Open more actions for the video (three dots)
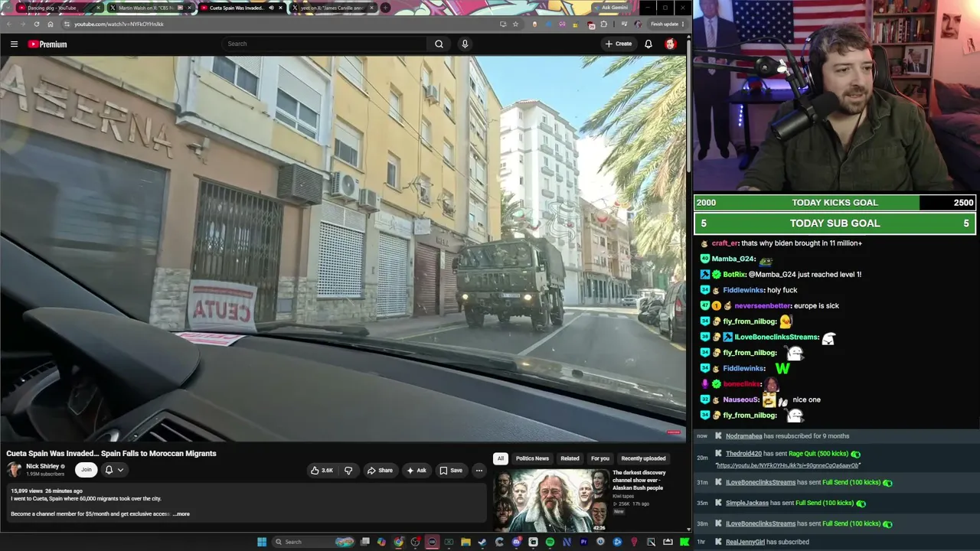The height and width of the screenshot is (551, 980). pos(479,470)
